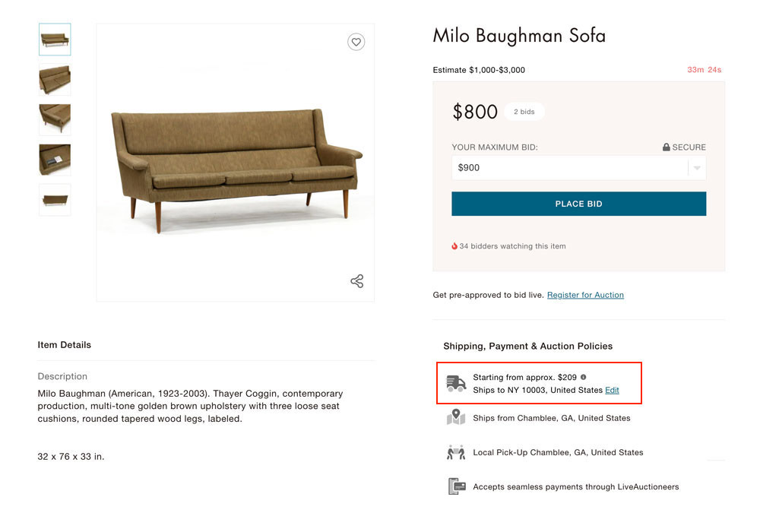
Task: Click the seamless payments card icon
Action: click(x=456, y=486)
